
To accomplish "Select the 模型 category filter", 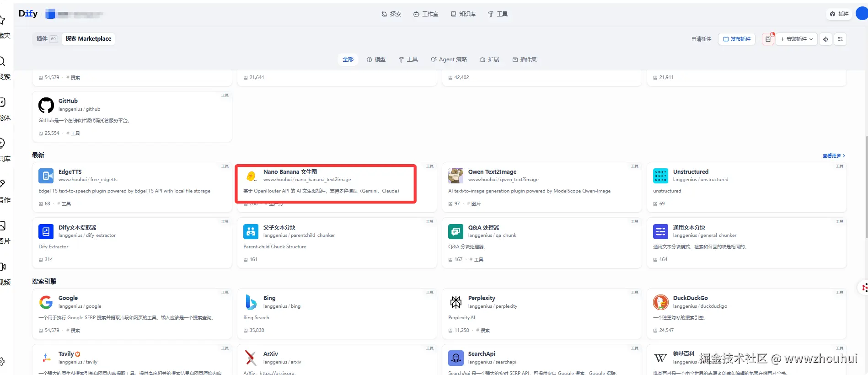I will tap(376, 59).
